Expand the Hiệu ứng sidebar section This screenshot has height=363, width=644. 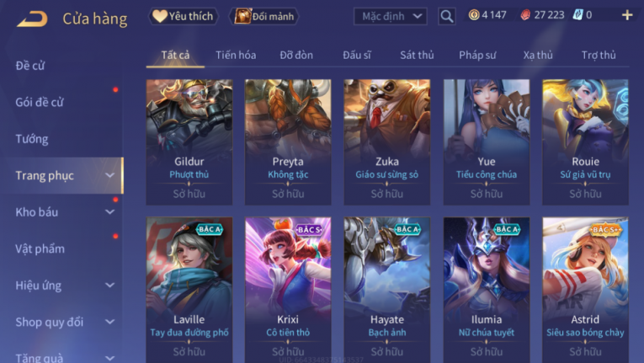click(x=109, y=286)
